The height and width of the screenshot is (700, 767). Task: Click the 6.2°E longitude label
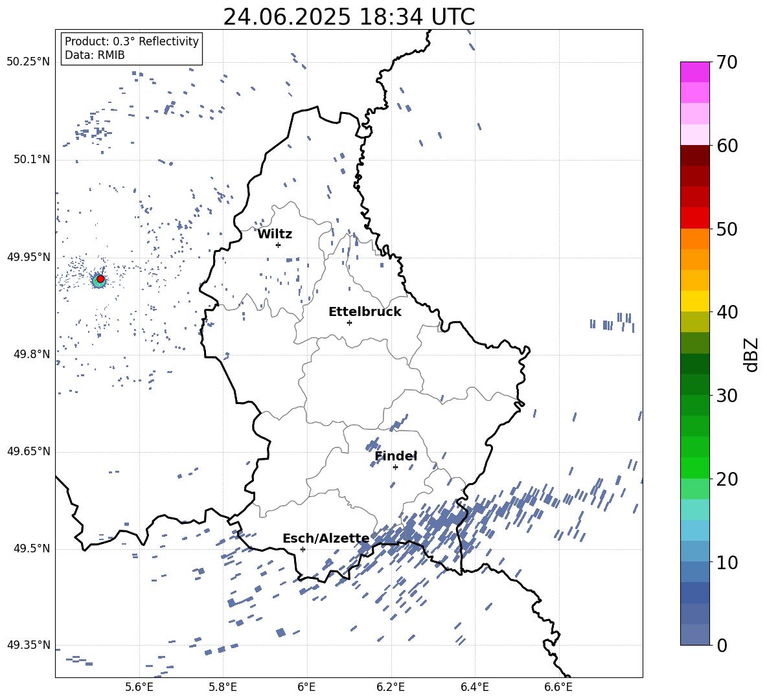[391, 687]
